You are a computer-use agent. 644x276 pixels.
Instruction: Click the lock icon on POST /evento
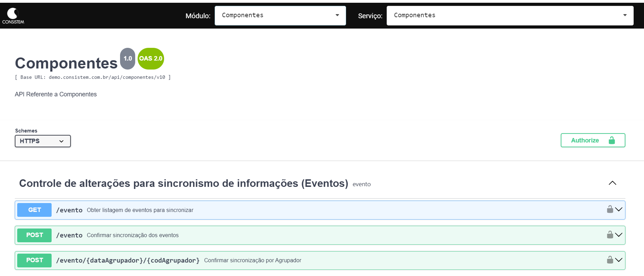point(610,235)
